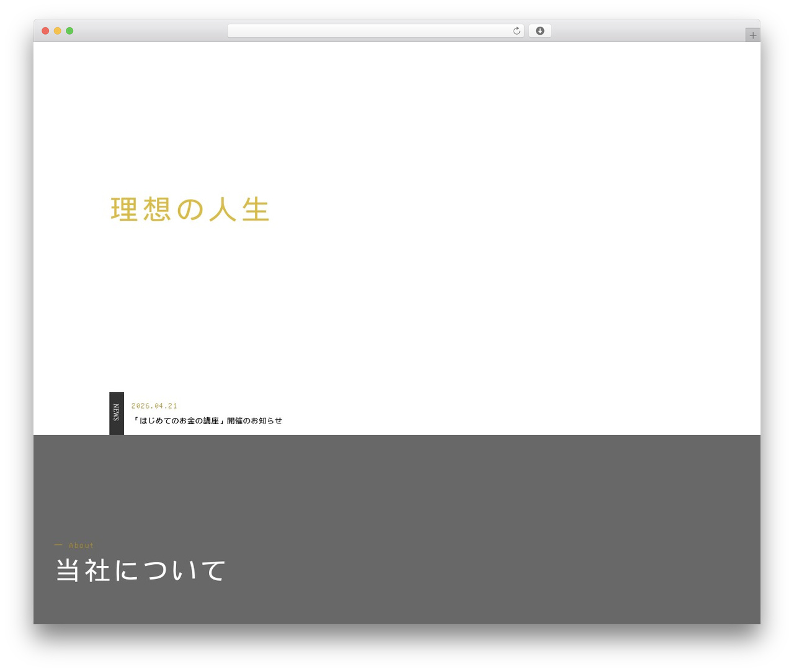Click the small About section label

(x=81, y=546)
